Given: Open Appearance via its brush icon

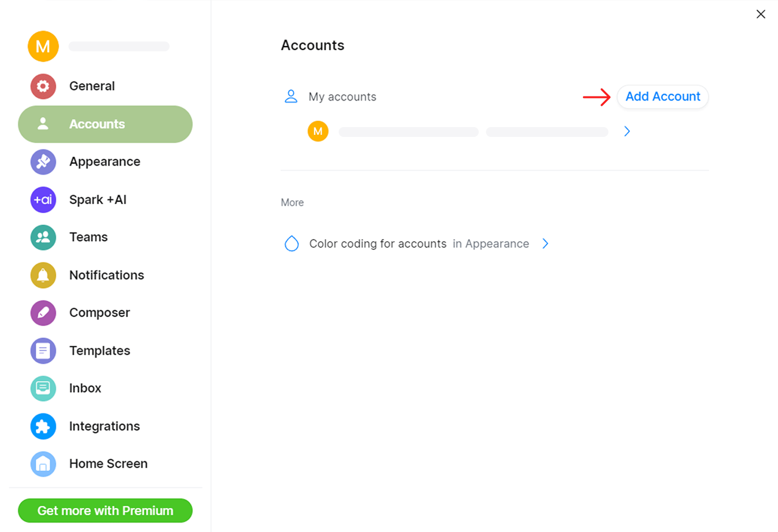Looking at the screenshot, I should coord(43,162).
